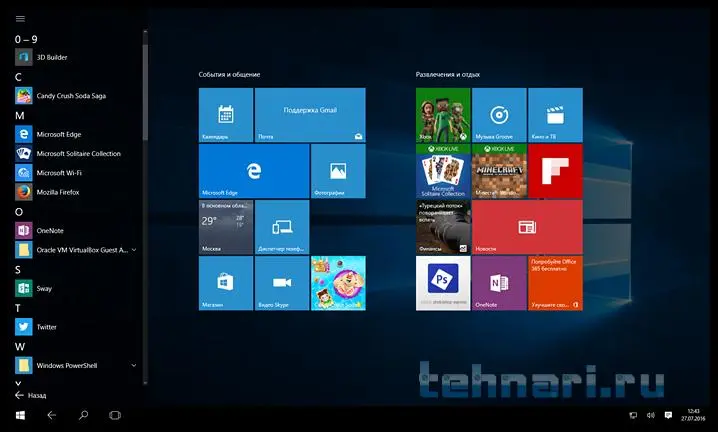Open Task View on the taskbar
The height and width of the screenshot is (432, 718).
coord(115,415)
